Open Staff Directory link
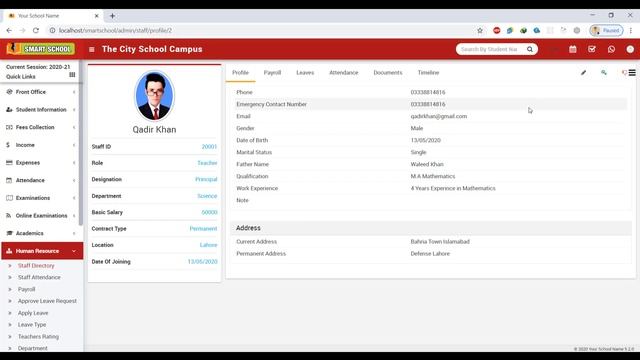This screenshot has height=360, width=640. 36,266
